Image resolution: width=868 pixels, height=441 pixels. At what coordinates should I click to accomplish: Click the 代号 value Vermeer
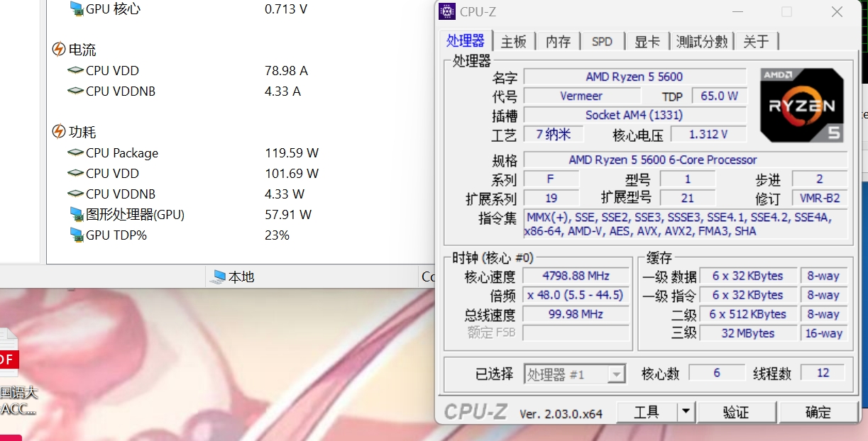pos(581,96)
